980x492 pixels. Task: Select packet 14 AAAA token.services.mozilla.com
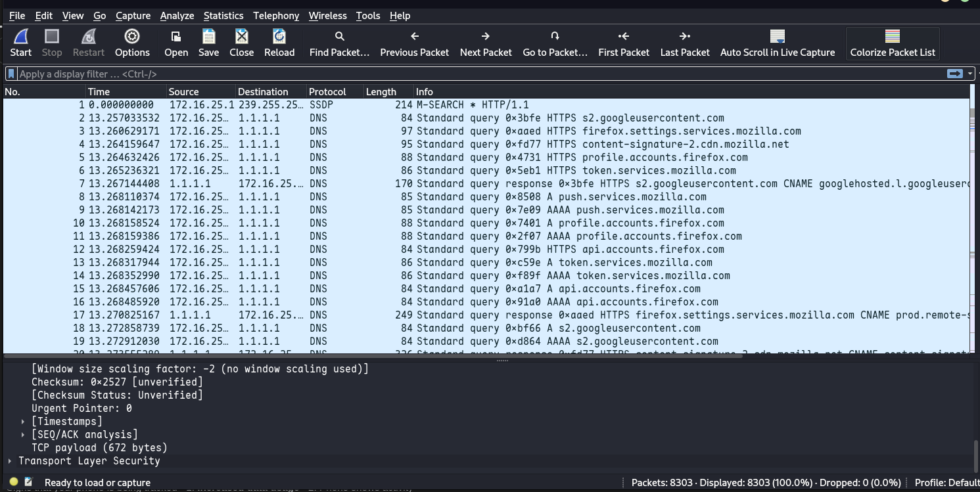(x=486, y=276)
